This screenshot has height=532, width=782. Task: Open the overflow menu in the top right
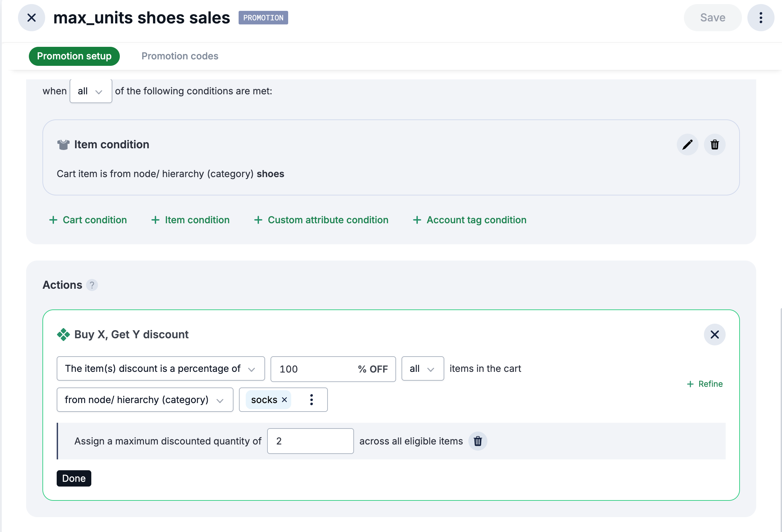[x=761, y=17]
